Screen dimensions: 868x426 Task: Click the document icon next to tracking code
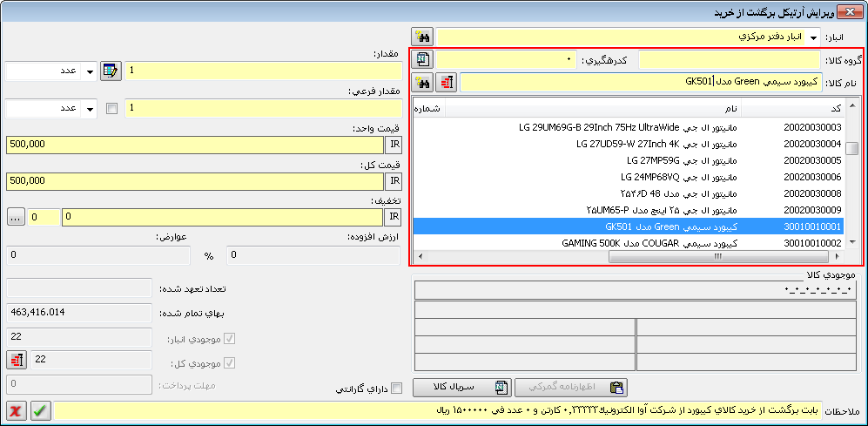pos(423,59)
